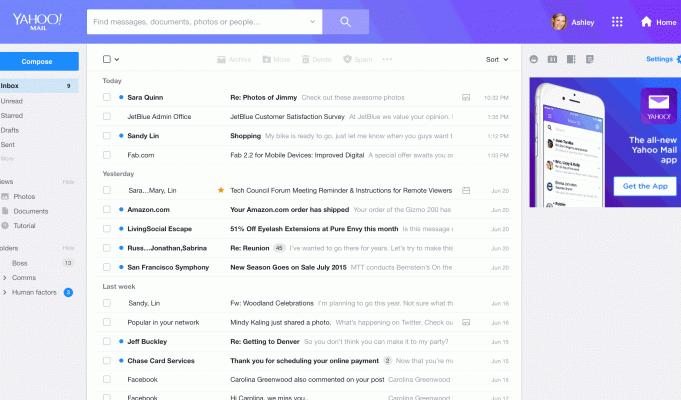Click the Home house icon
The image size is (681, 400).
click(646, 22)
